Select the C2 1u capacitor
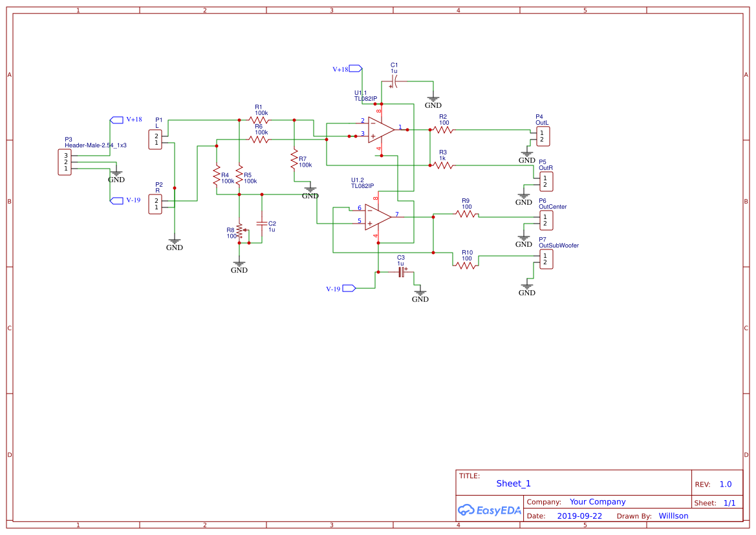 (x=263, y=225)
